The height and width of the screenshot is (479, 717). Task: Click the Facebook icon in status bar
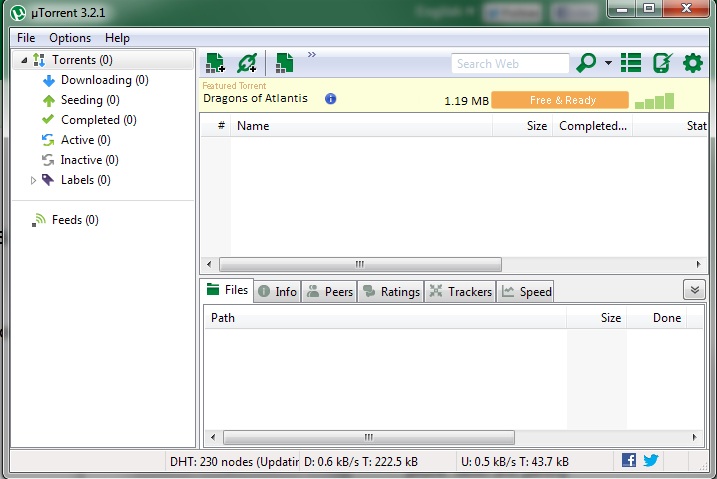[x=629, y=460]
